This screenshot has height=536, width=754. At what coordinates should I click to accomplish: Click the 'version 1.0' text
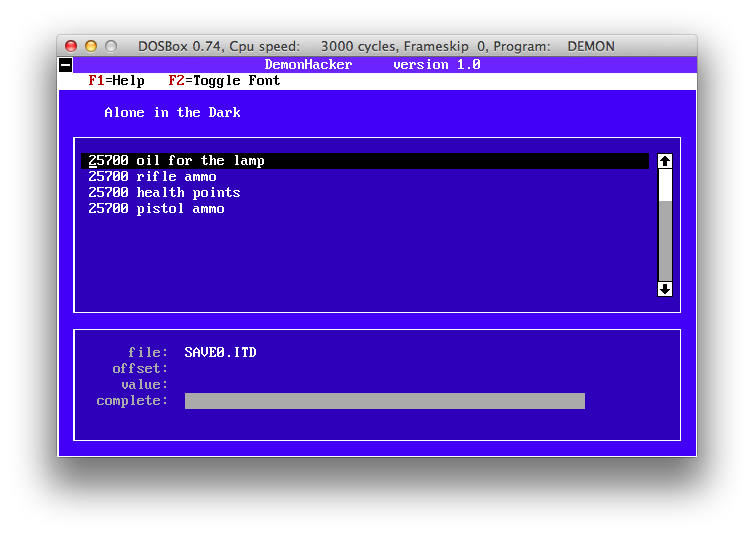click(x=437, y=64)
